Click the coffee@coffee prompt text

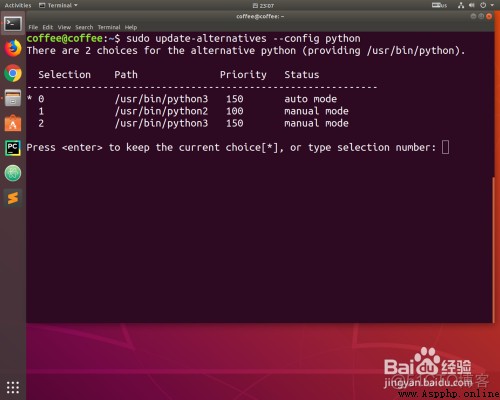[x=65, y=38]
